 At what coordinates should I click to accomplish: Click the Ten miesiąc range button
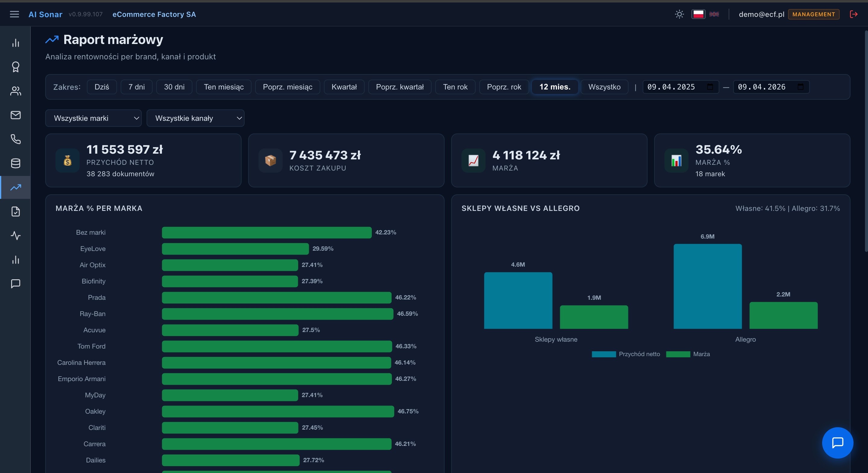[223, 87]
